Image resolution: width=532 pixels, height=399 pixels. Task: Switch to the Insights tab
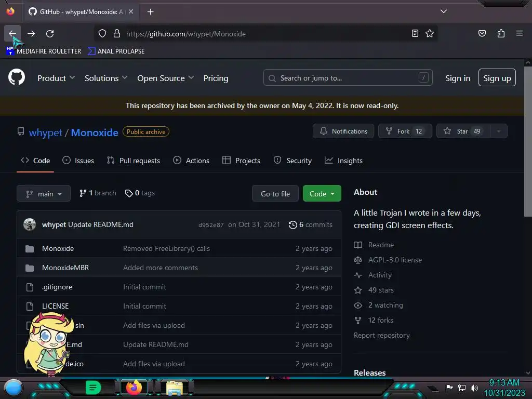[x=343, y=161]
